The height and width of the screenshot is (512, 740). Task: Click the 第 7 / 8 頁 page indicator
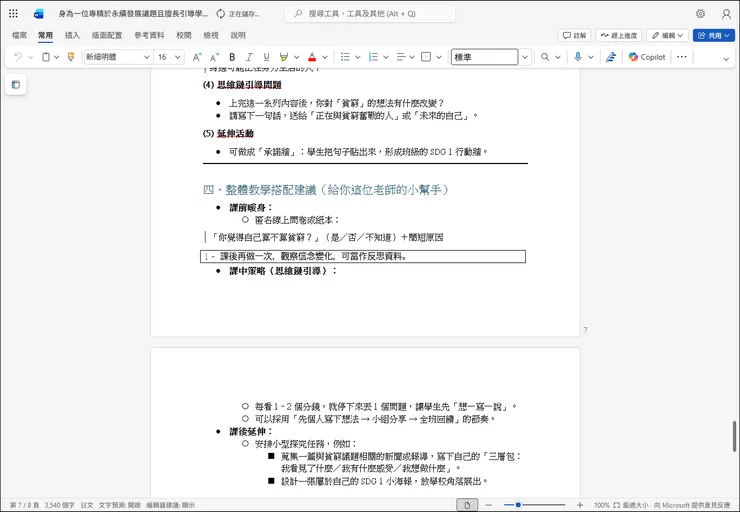point(25,505)
